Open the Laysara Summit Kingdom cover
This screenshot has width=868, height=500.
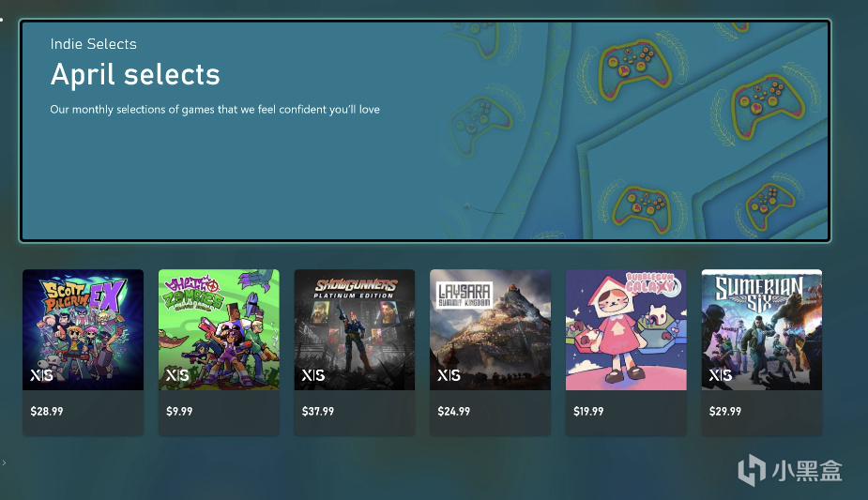tap(491, 329)
